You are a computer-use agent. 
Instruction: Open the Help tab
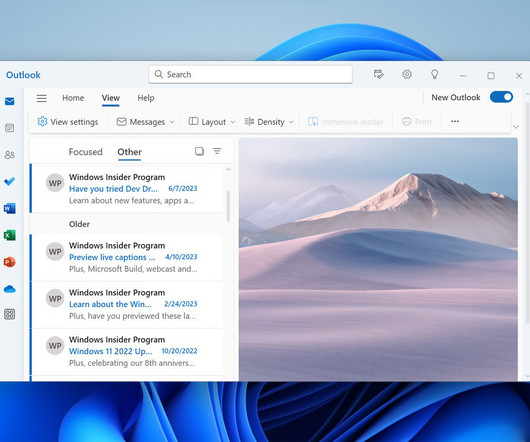tap(146, 98)
